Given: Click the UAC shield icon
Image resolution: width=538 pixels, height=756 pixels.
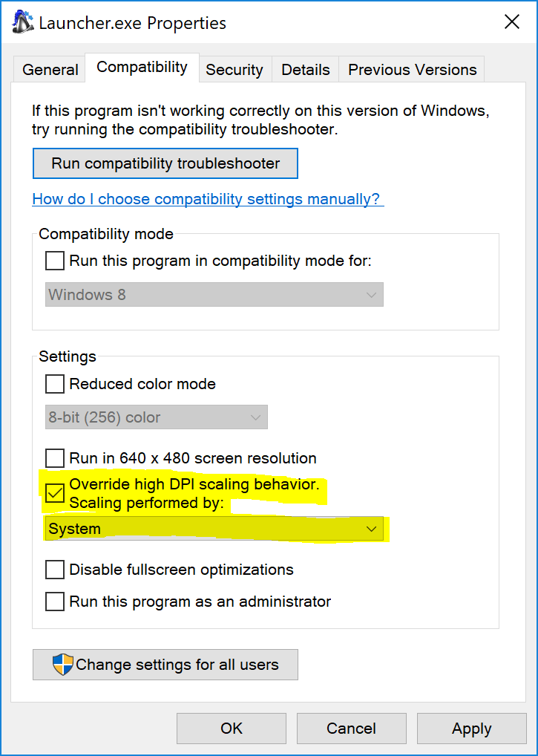Looking at the screenshot, I should click(63, 665).
